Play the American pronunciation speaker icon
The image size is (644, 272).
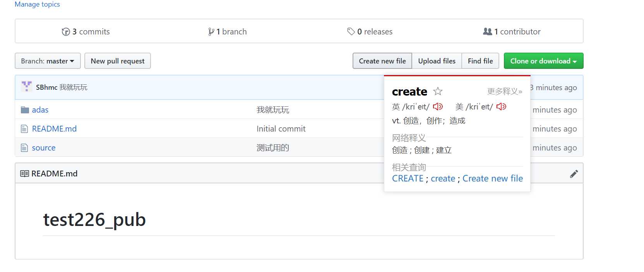tap(501, 106)
